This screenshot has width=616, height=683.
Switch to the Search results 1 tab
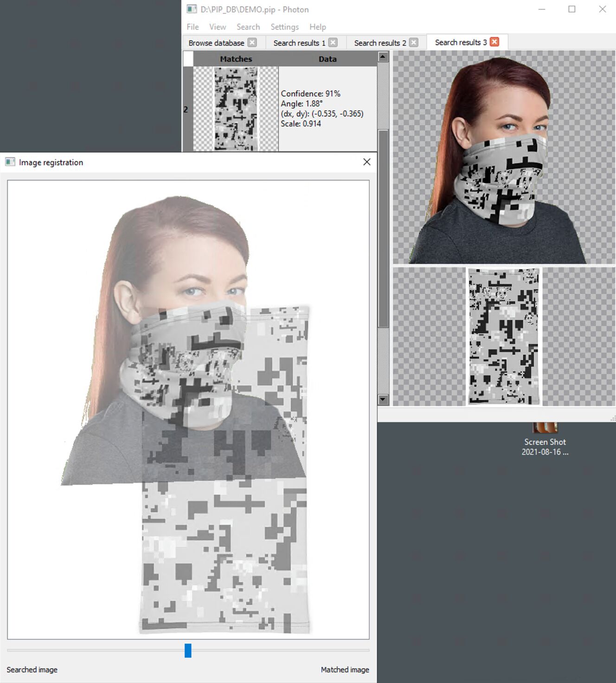tap(299, 43)
